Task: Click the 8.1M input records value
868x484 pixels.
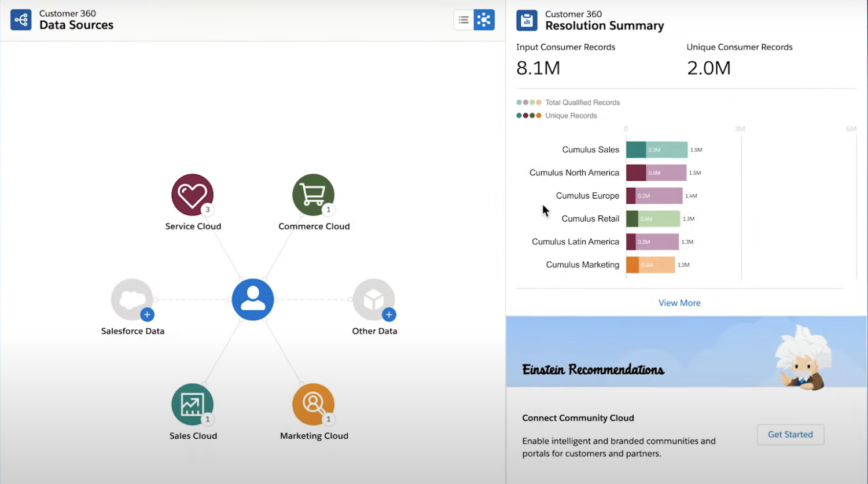Action: pyautogui.click(x=538, y=68)
